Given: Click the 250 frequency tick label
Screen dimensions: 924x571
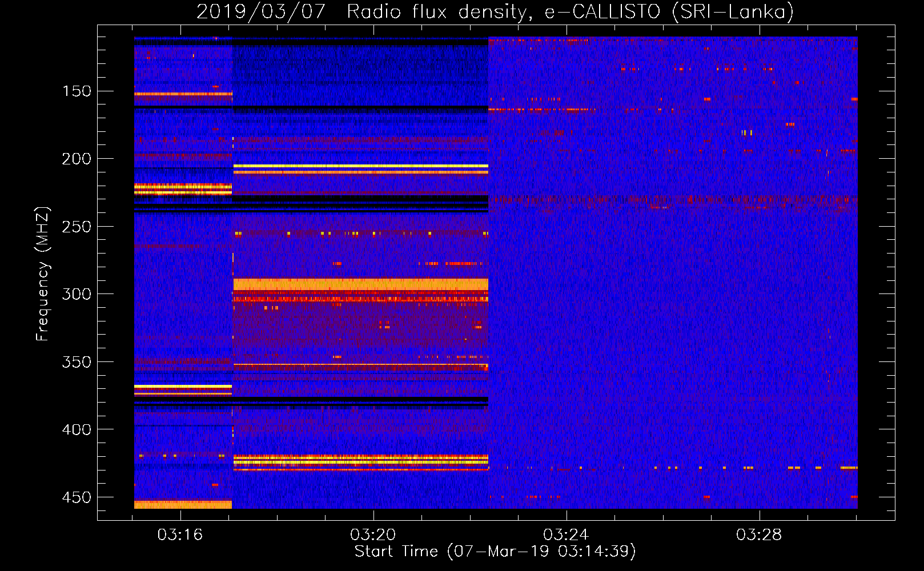Looking at the screenshot, I should coord(77,227).
